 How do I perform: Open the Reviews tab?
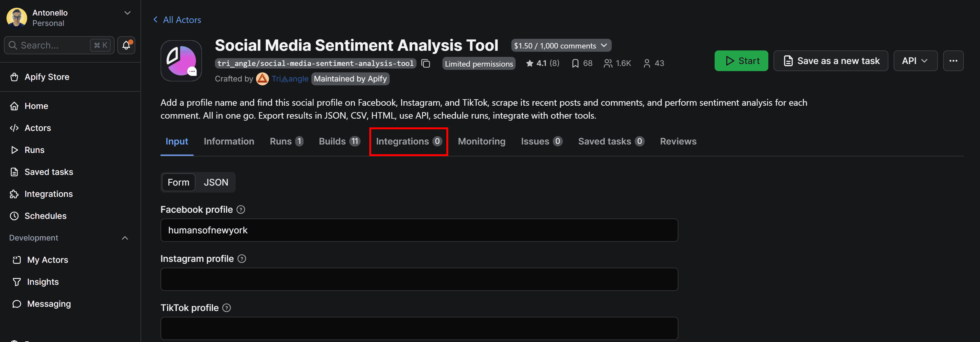coord(678,141)
